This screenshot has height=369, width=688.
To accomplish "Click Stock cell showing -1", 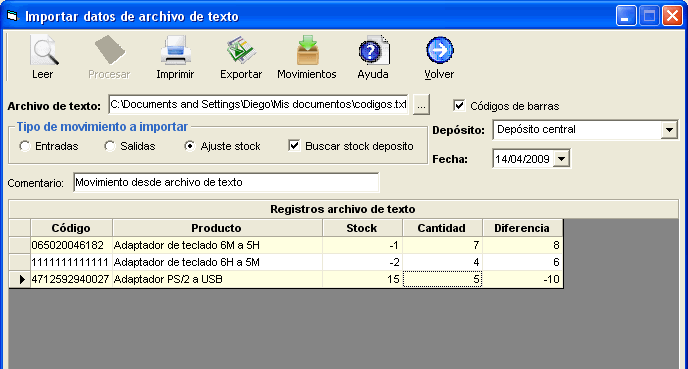I will tap(362, 245).
